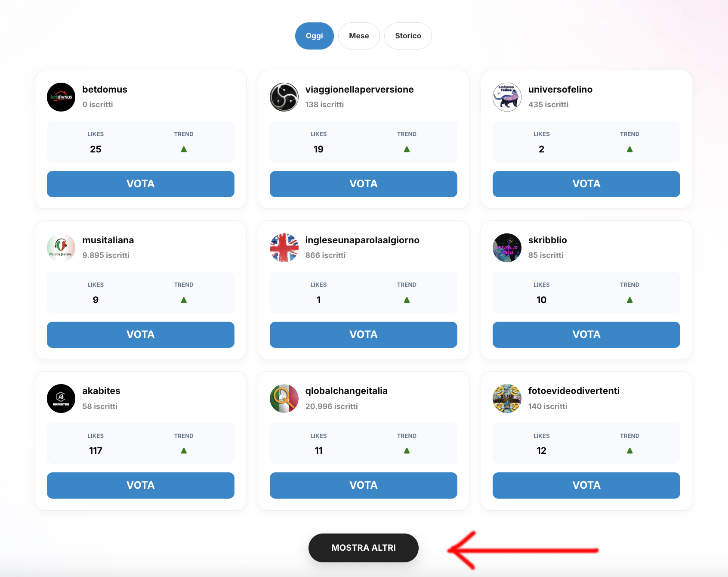Click the universofelino cat avatar
The image size is (728, 577).
(507, 97)
